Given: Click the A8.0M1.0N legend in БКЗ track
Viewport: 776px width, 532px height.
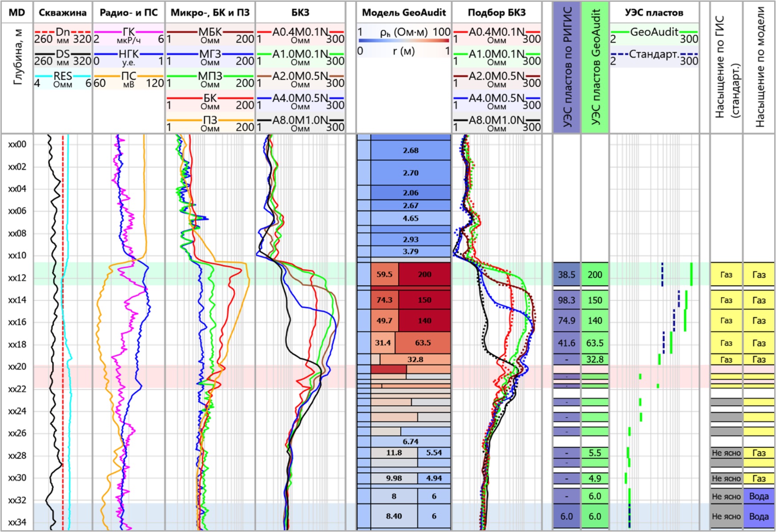Looking at the screenshot, I should pyautogui.click(x=300, y=121).
